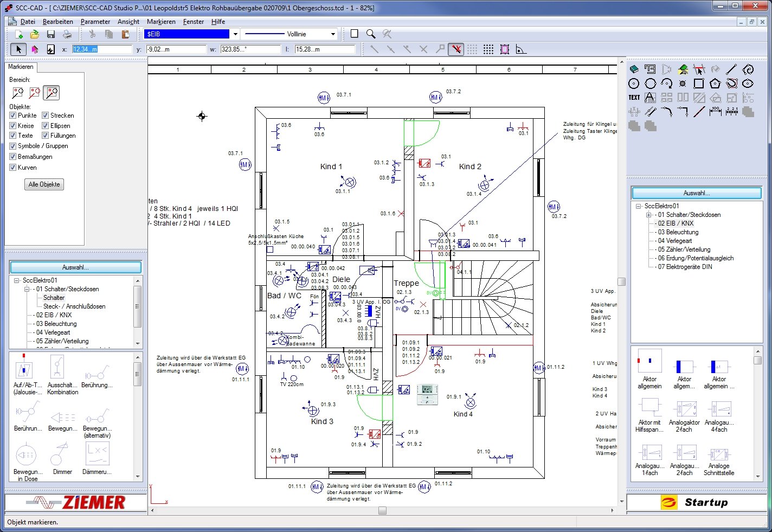The height and width of the screenshot is (532, 772).
Task: Open the Ansicht menu
Action: [x=128, y=22]
